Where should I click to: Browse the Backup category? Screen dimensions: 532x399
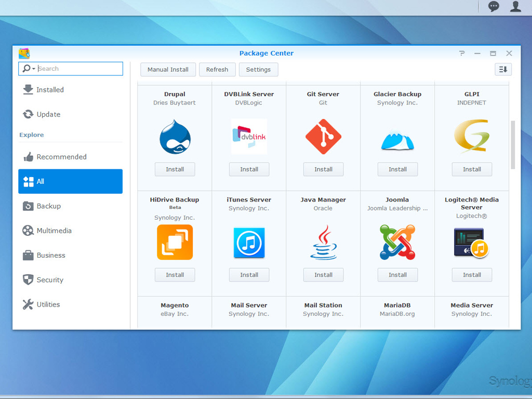71,206
